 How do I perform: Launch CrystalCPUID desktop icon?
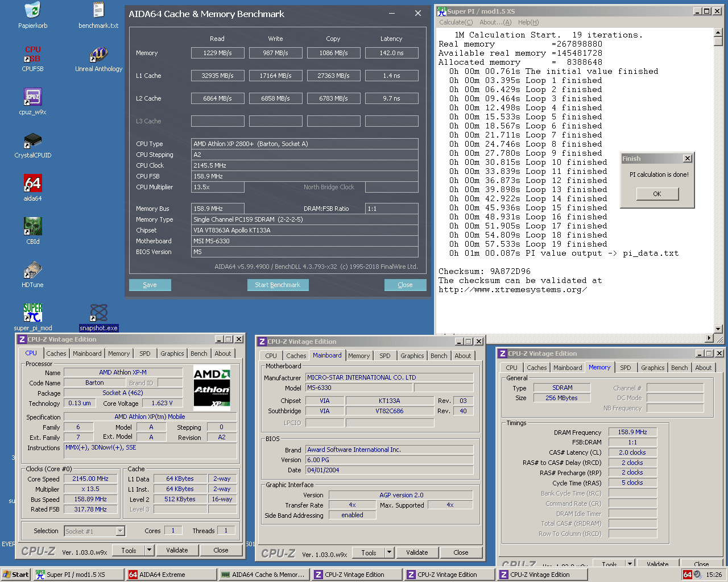pyautogui.click(x=33, y=145)
